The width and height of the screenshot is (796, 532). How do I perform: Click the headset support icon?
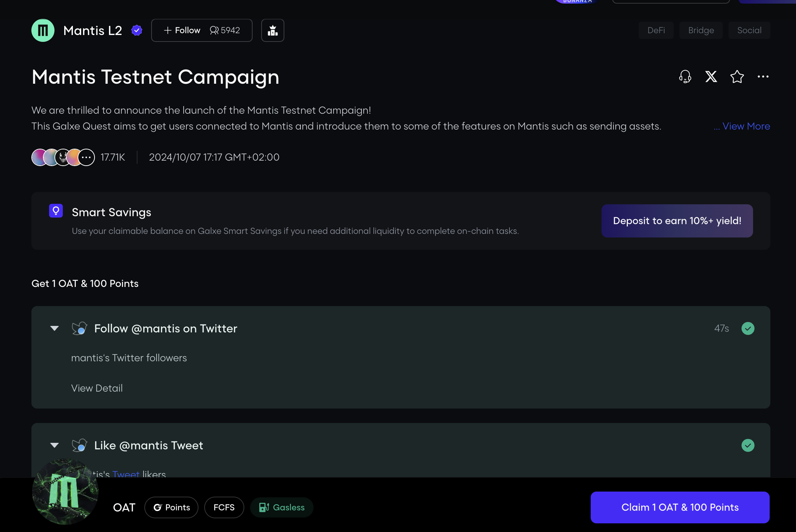[685, 77]
